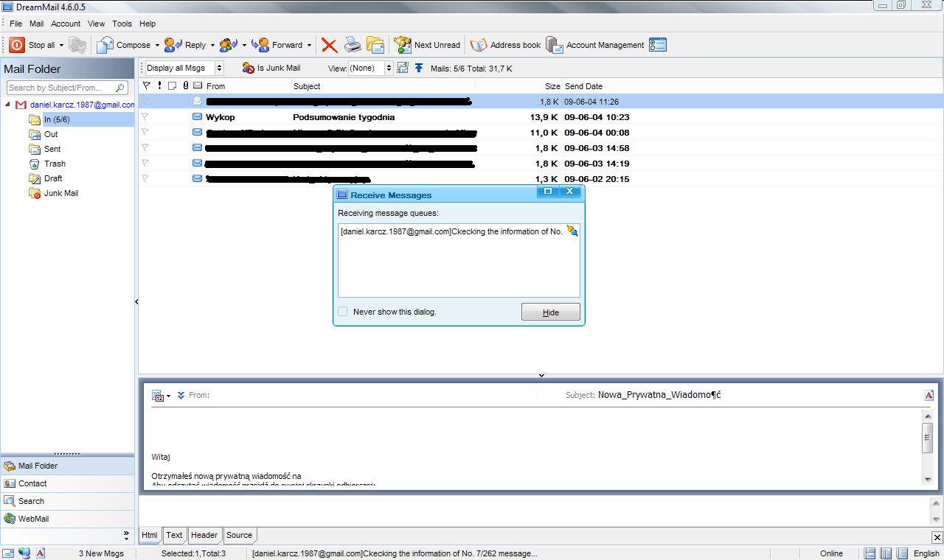This screenshot has height=560, width=944.
Task: Open the Address book
Action: pos(505,45)
